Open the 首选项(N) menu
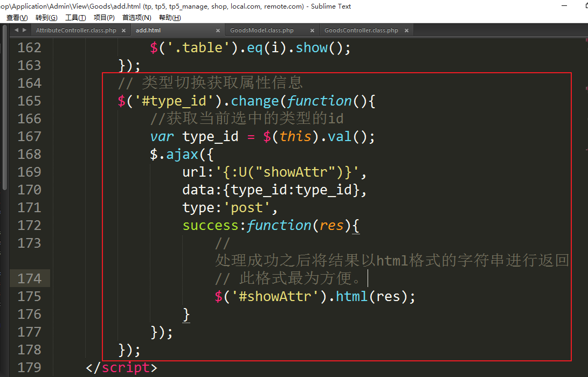Viewport: 588px width, 377px height. pos(137,18)
